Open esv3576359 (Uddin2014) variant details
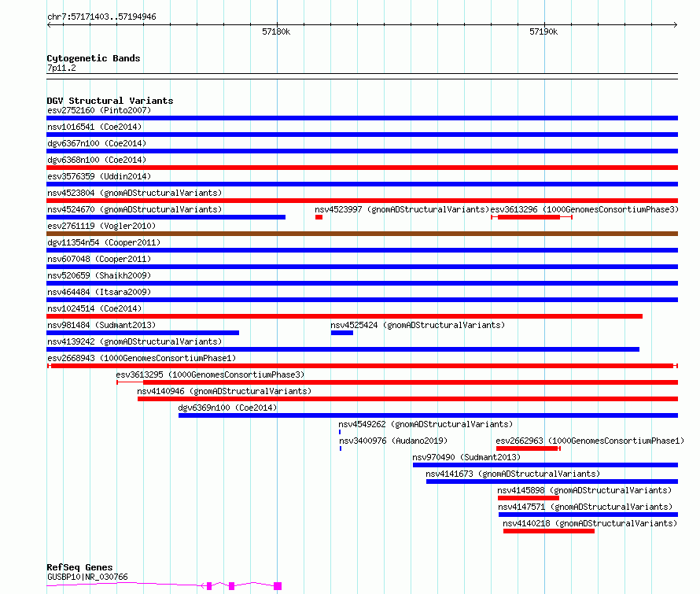Viewport: 700px width, 594px height. point(99,176)
